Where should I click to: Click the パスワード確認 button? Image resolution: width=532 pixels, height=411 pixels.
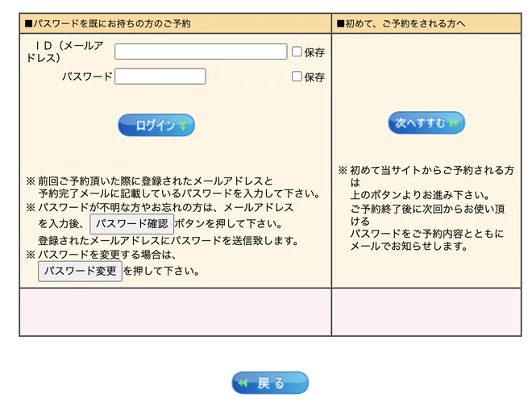pos(131,224)
